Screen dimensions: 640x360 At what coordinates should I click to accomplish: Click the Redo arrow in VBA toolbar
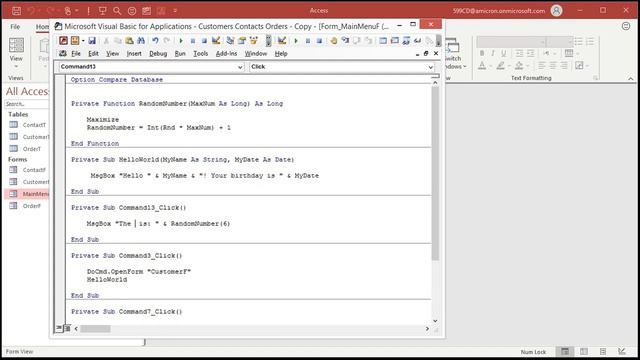point(167,40)
